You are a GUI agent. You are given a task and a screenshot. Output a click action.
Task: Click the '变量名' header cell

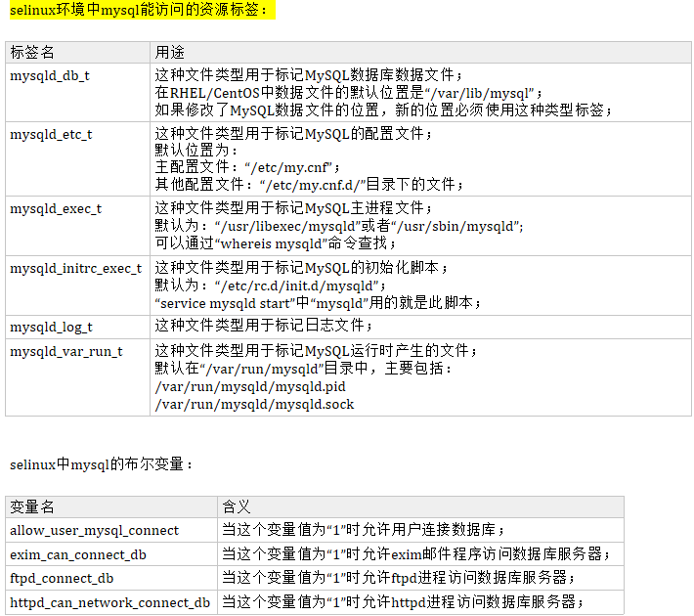pos(111,507)
